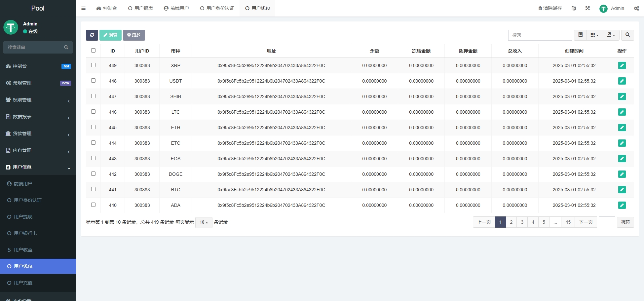Open the export data dropdown
The image size is (644, 301).
(611, 35)
